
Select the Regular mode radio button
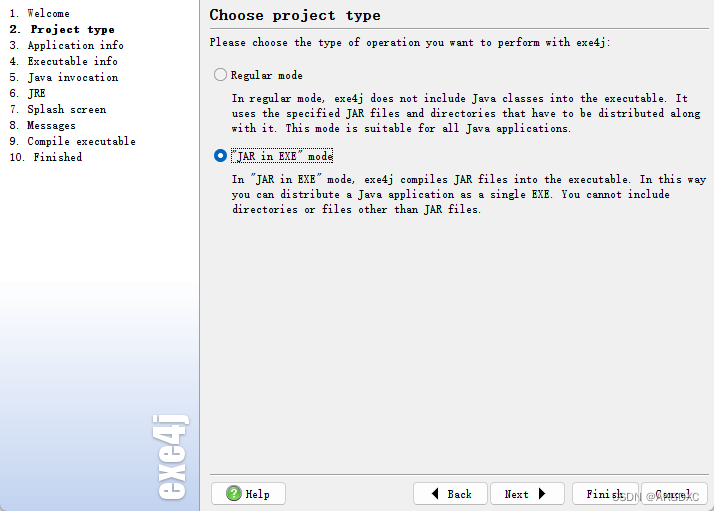220,75
